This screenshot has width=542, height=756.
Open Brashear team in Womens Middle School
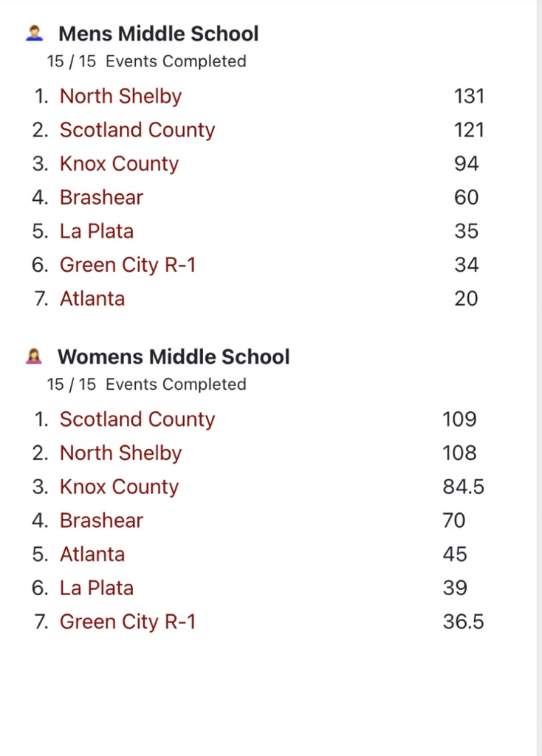(x=101, y=520)
